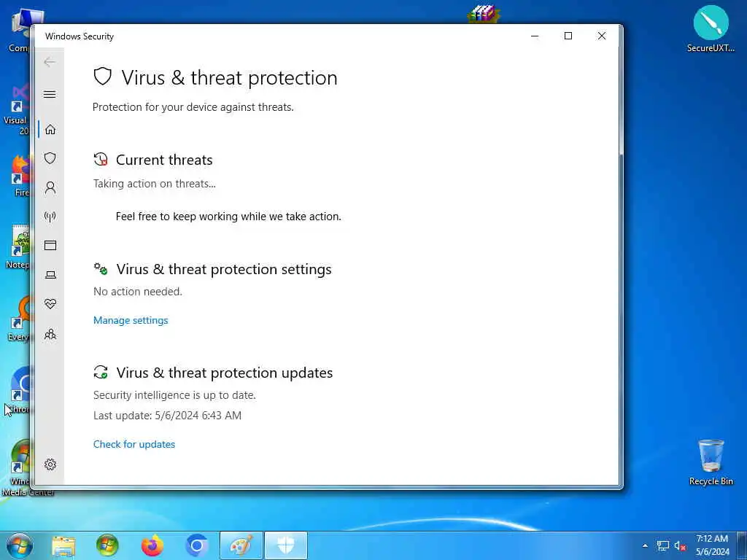Image resolution: width=747 pixels, height=560 pixels.
Task: Click 'No action needed.' status text
Action: tap(138, 292)
